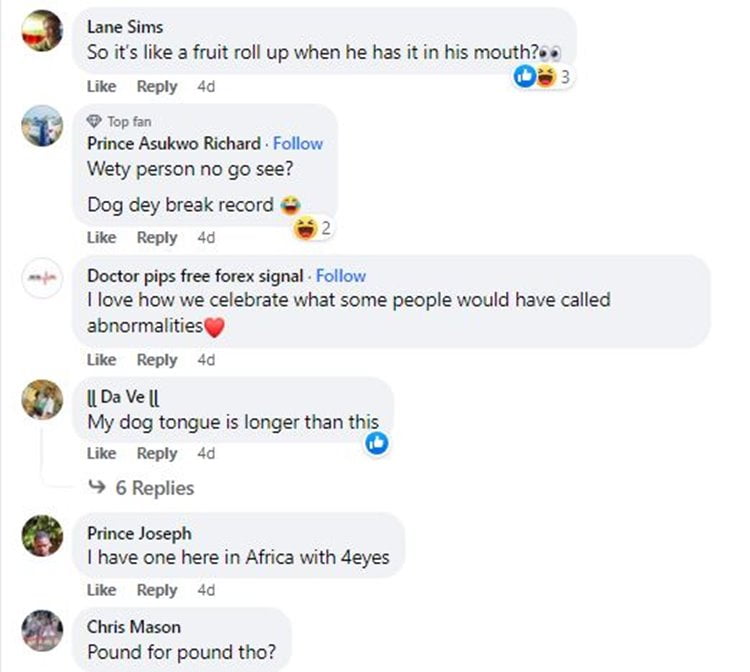The width and height of the screenshot is (750, 672).
Task: Click Lane Sims' profile avatar
Action: tap(42, 29)
